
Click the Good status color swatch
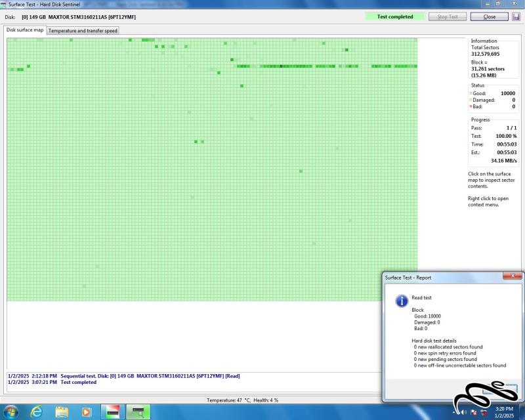pos(471,93)
